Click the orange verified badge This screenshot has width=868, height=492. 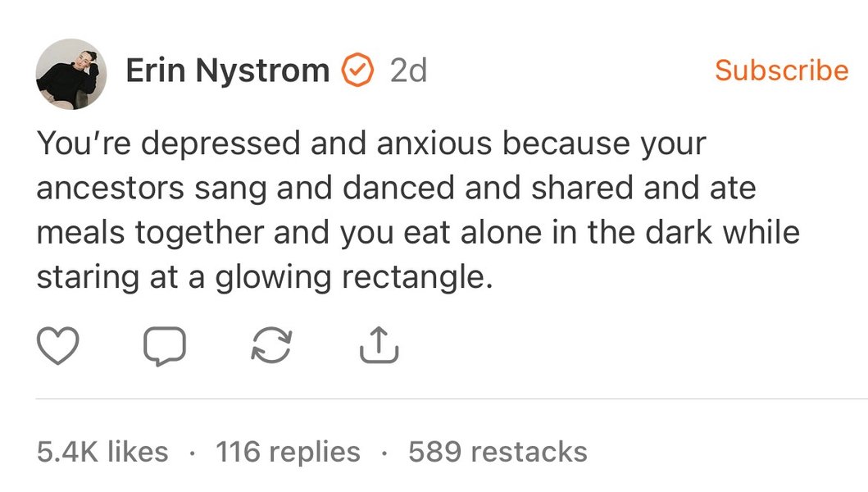[357, 71]
